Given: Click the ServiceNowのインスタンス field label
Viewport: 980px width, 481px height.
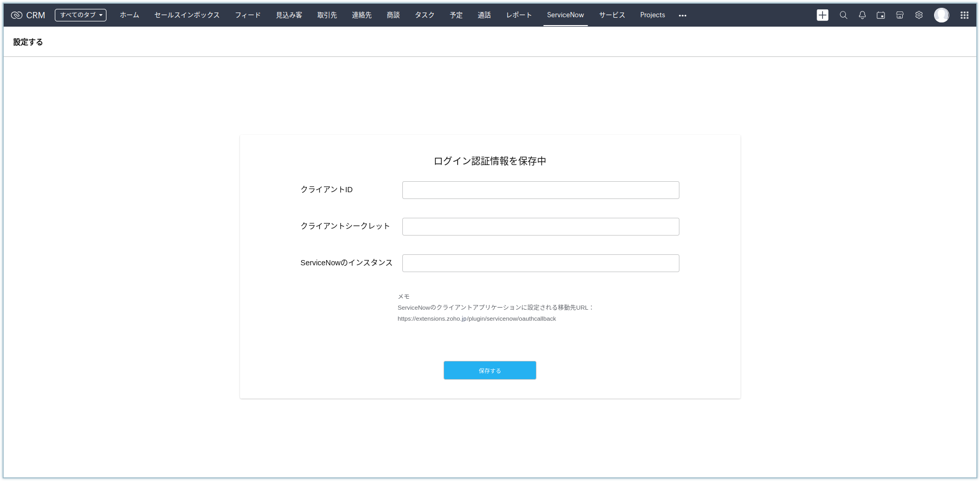Looking at the screenshot, I should pos(346,263).
